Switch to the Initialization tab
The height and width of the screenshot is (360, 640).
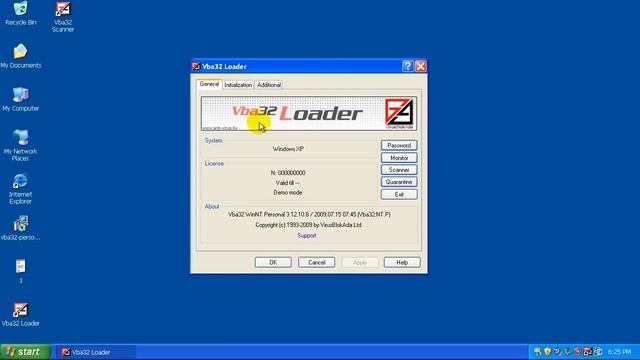pyautogui.click(x=238, y=85)
